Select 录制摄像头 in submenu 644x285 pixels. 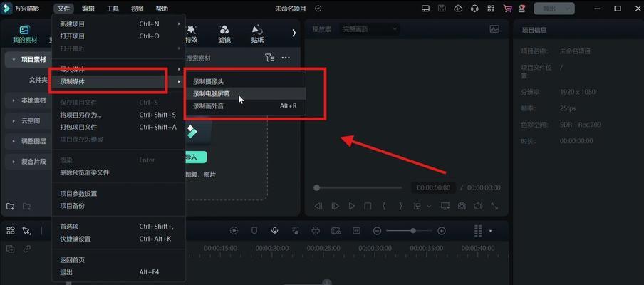tap(245, 82)
